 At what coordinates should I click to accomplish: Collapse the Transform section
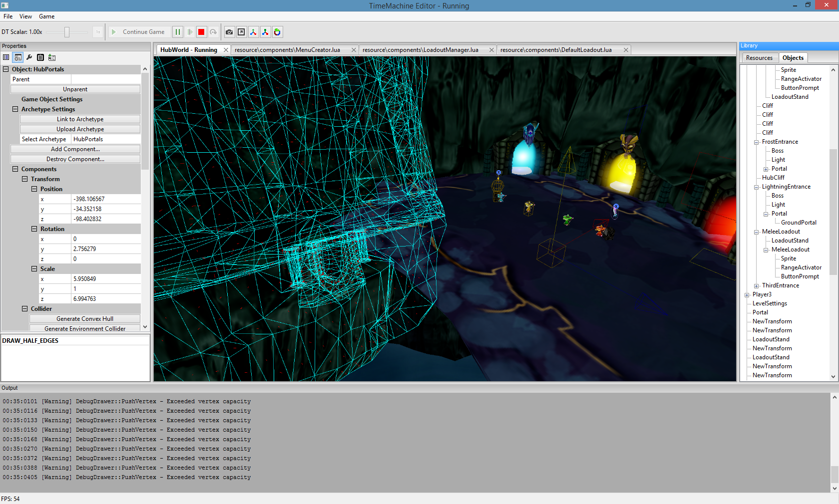click(x=24, y=179)
